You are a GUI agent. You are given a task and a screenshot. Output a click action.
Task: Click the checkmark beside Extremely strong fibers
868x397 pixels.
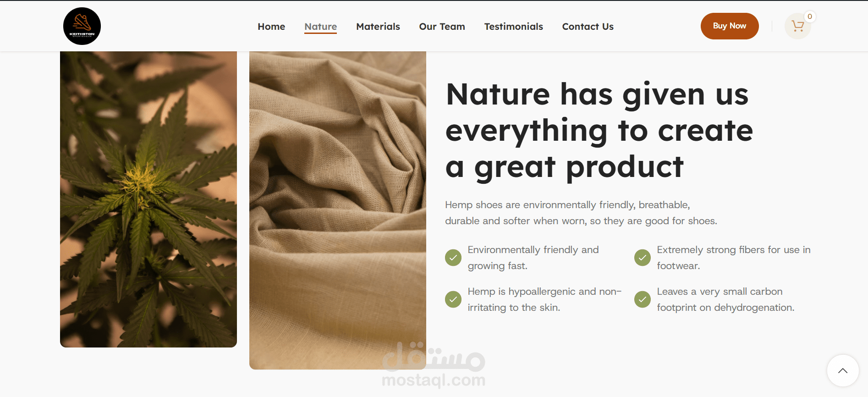point(643,258)
